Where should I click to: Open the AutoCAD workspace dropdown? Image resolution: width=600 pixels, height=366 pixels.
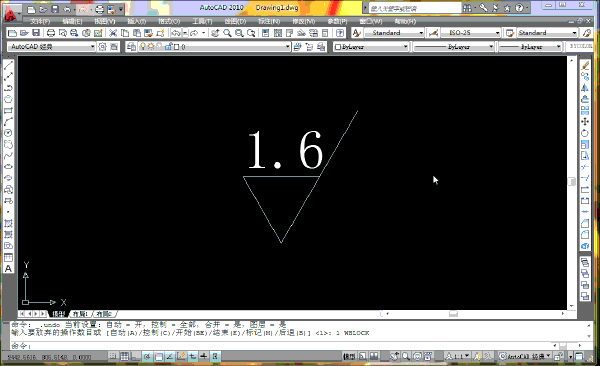click(x=52, y=47)
